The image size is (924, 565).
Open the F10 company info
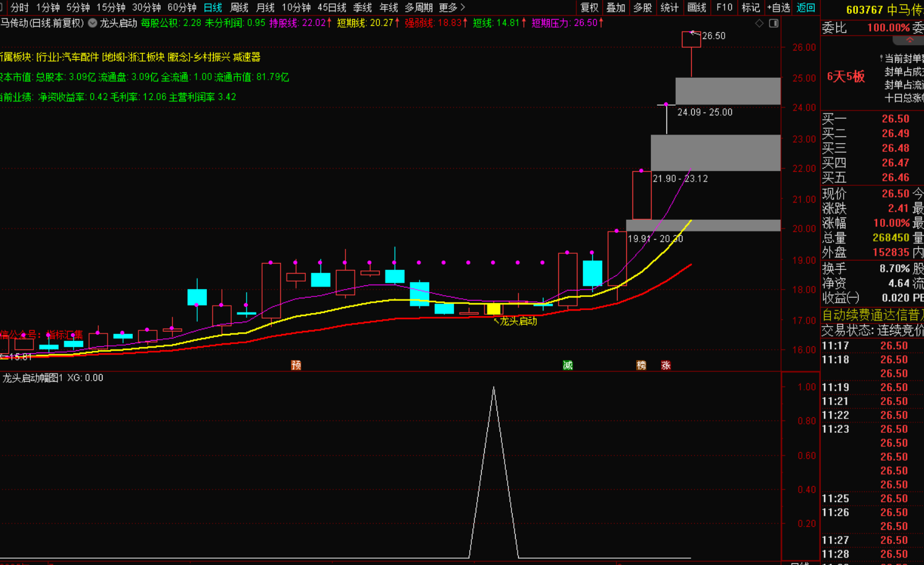[724, 7]
